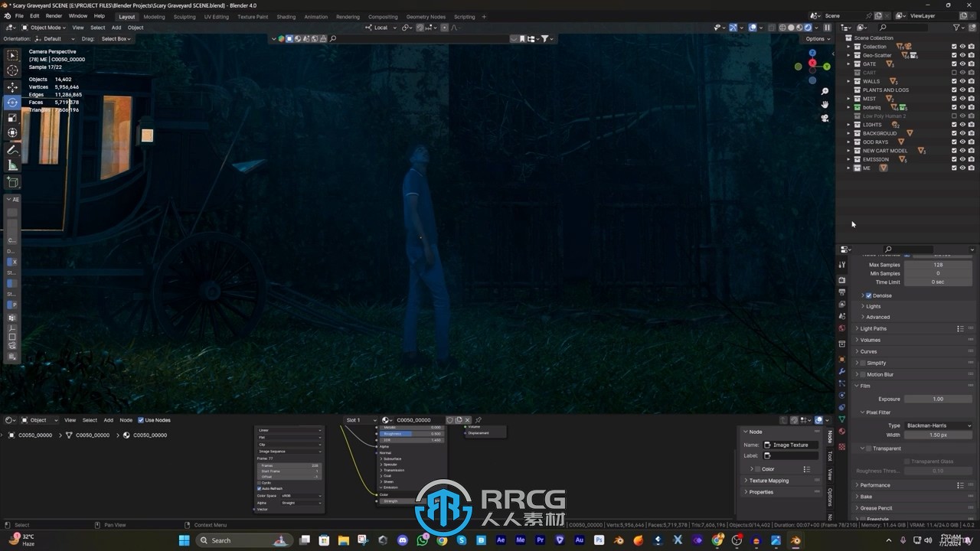Select the Move tool
Image resolution: width=980 pixels, height=551 pixels.
(x=12, y=87)
